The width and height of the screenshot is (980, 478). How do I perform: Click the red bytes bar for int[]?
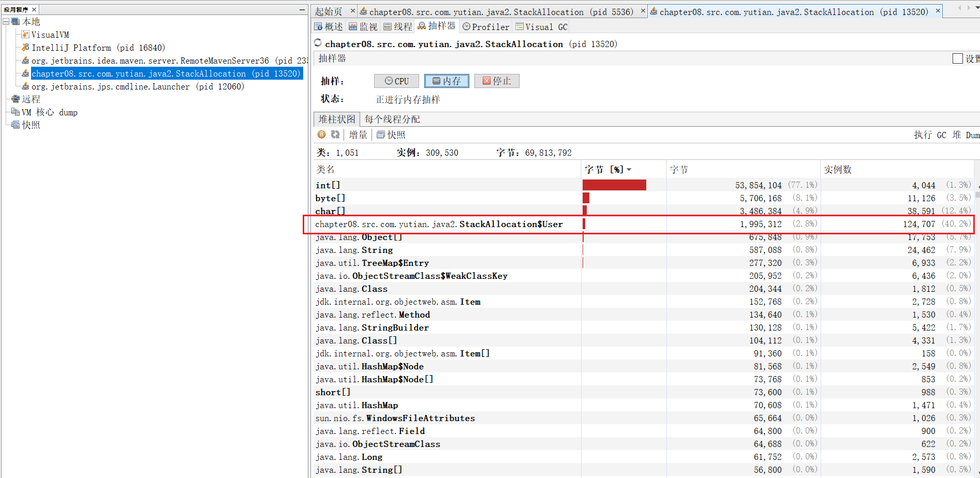[614, 185]
